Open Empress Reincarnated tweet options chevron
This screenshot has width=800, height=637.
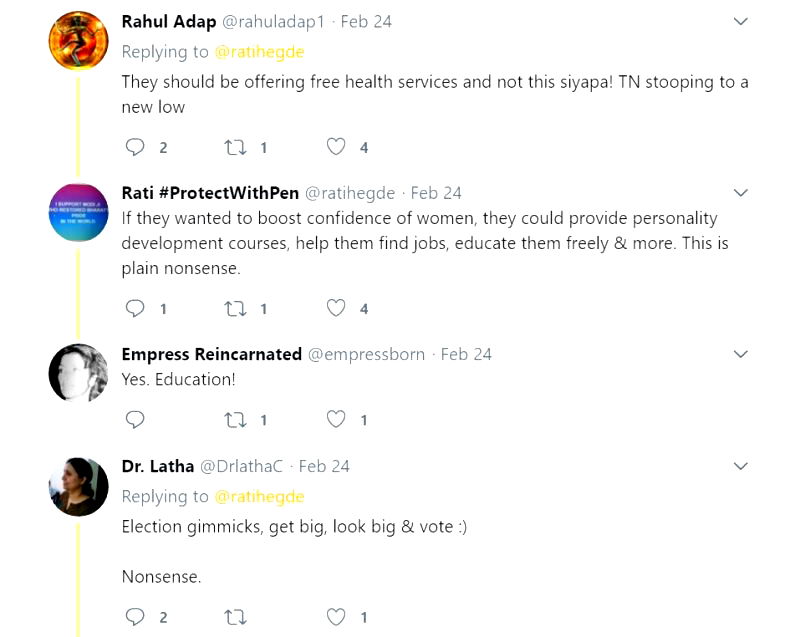click(740, 354)
